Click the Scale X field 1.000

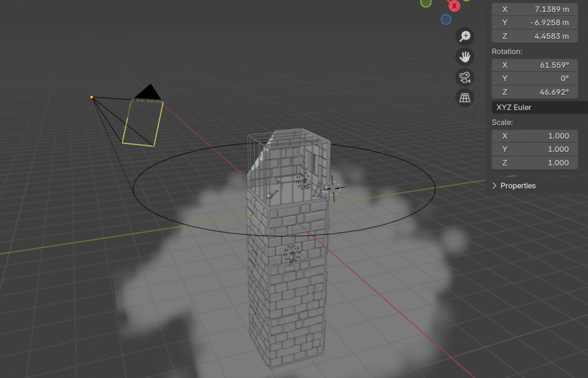[x=535, y=135]
